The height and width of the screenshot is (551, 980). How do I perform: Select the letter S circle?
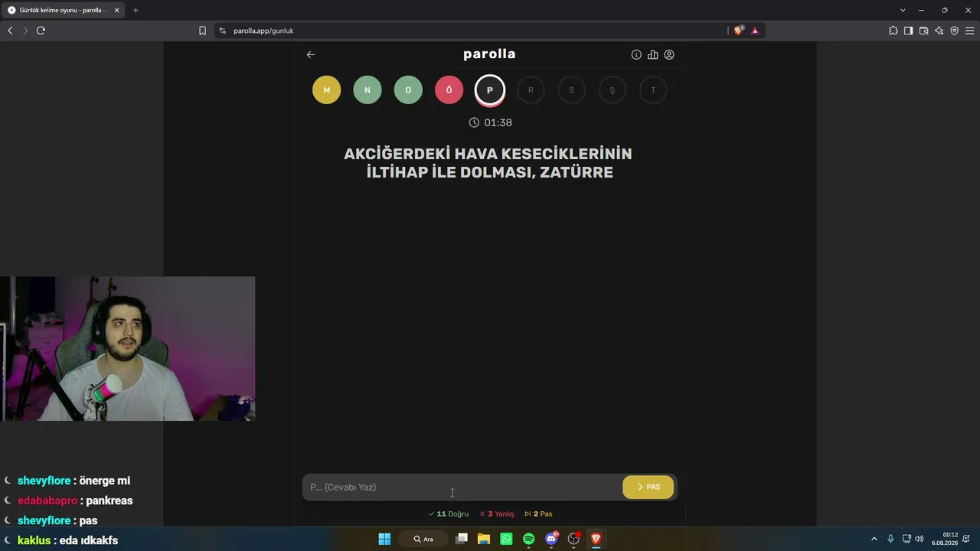pyautogui.click(x=571, y=90)
